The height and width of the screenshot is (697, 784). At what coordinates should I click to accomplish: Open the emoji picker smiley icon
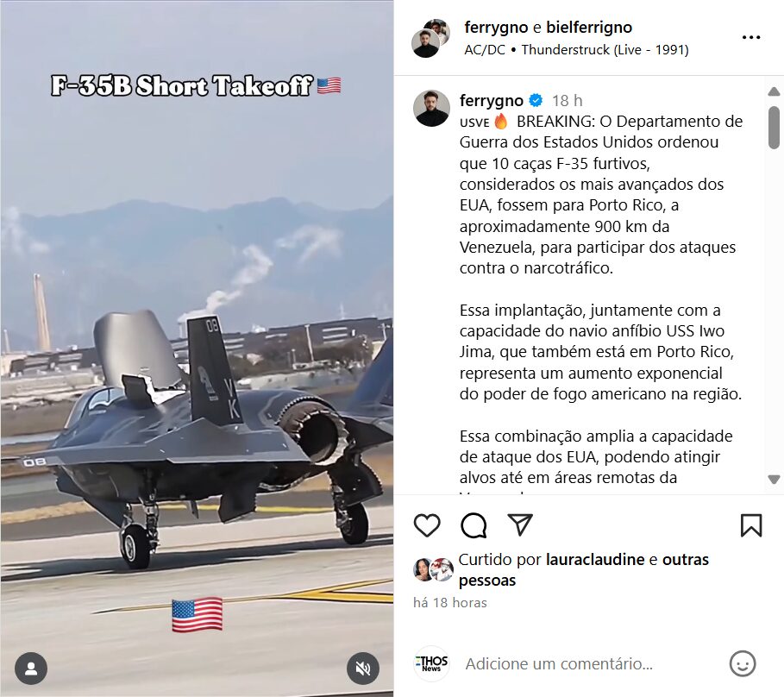click(743, 664)
